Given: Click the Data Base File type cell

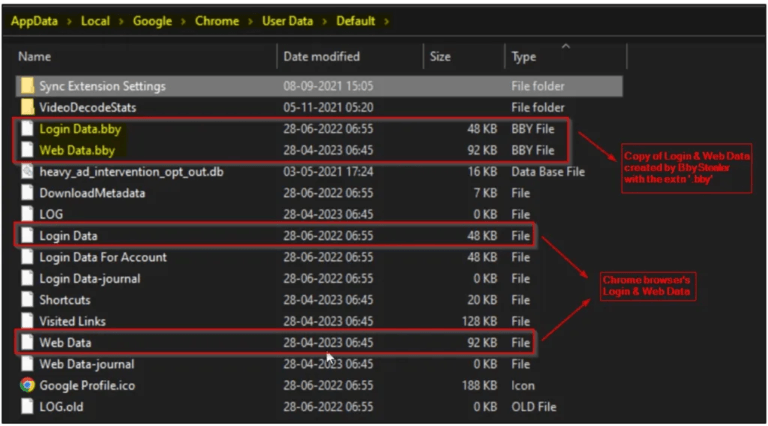Looking at the screenshot, I should [x=548, y=172].
